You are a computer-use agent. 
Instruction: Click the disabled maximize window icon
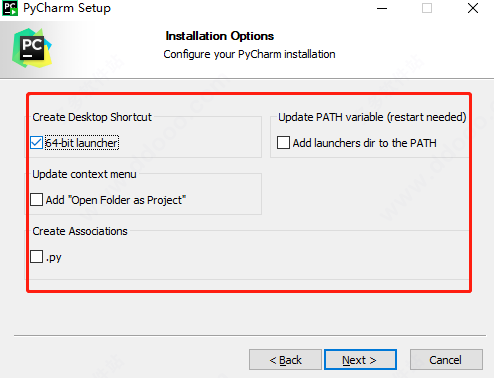point(427,8)
